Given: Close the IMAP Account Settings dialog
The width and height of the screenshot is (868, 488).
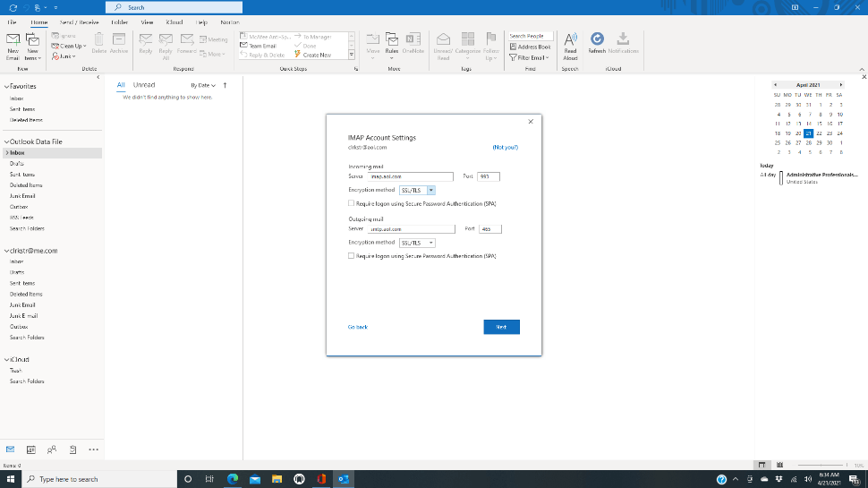Looking at the screenshot, I should coord(531,121).
